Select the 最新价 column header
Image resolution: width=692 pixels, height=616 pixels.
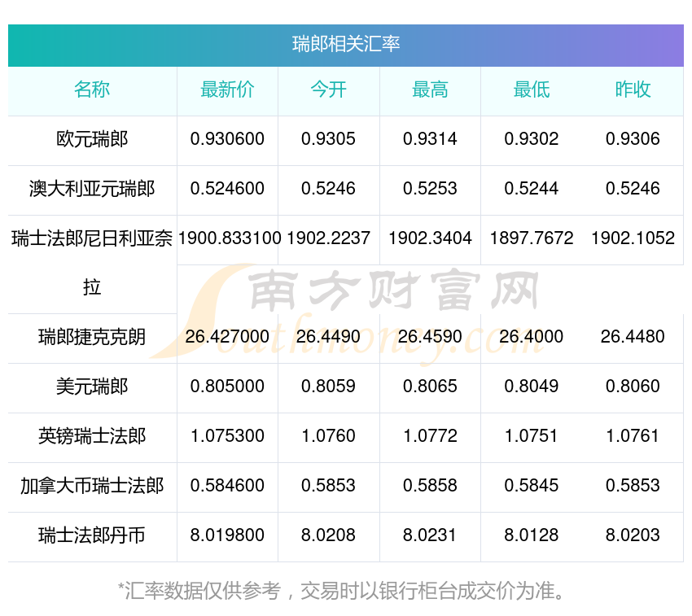(x=227, y=90)
